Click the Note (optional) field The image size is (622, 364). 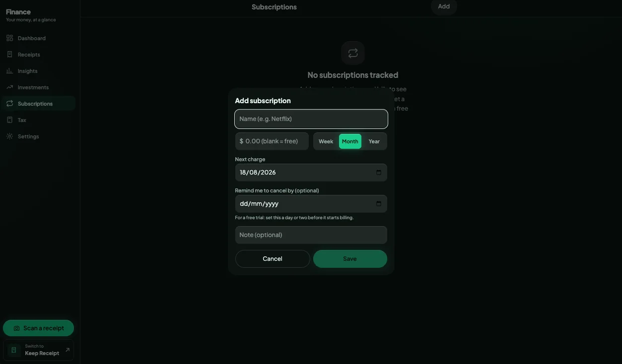(311, 235)
